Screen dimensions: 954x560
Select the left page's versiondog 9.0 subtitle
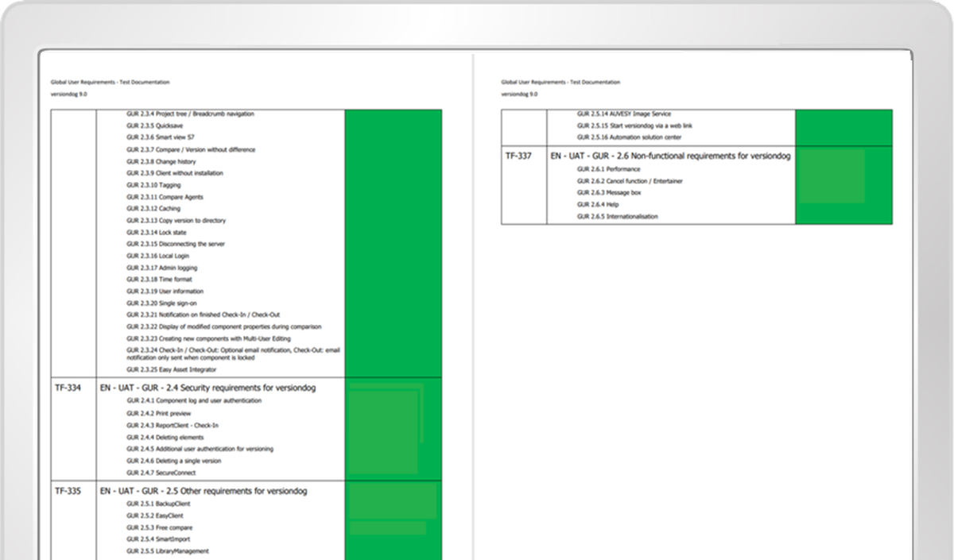tap(69, 94)
